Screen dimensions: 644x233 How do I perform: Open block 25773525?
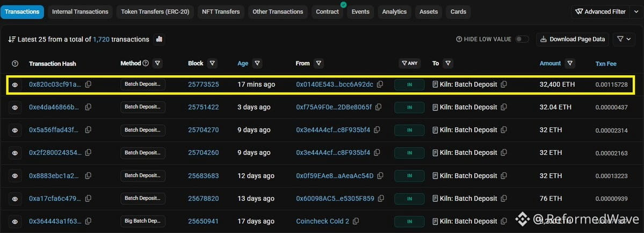coord(204,84)
